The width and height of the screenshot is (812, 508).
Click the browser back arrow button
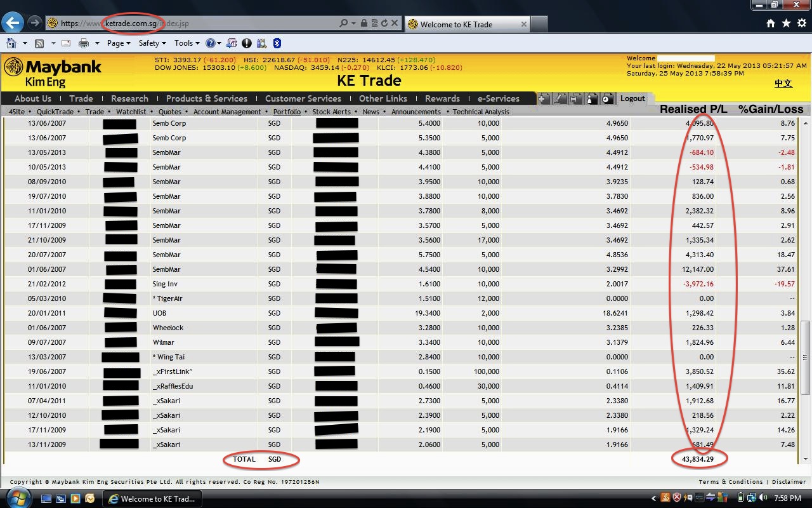12,23
